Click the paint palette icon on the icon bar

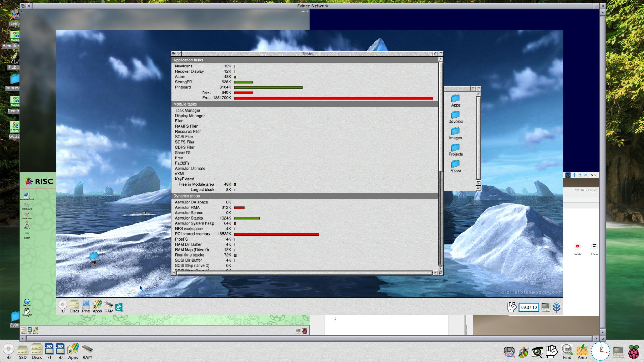tap(523, 352)
